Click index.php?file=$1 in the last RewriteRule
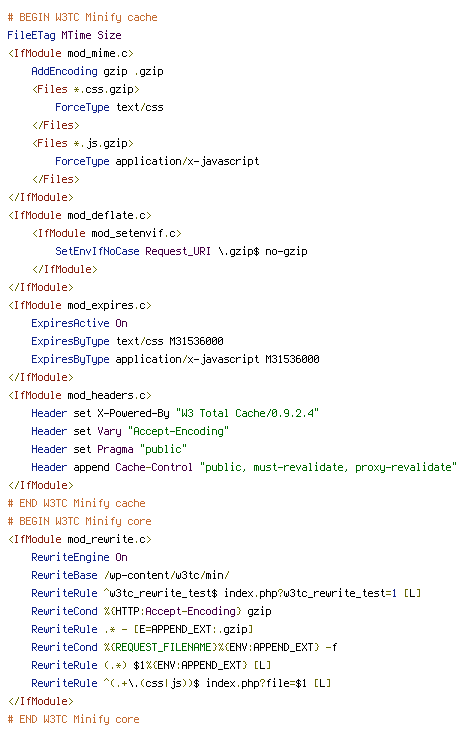The image size is (466, 736). point(256,683)
